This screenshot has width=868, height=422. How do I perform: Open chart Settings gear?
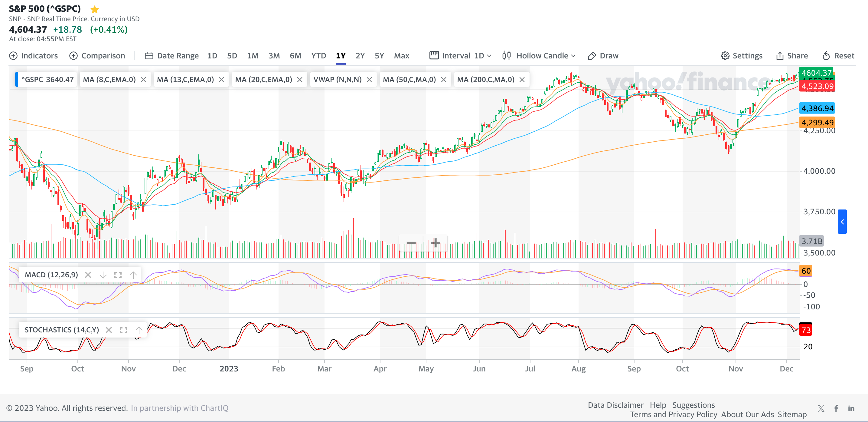725,56
